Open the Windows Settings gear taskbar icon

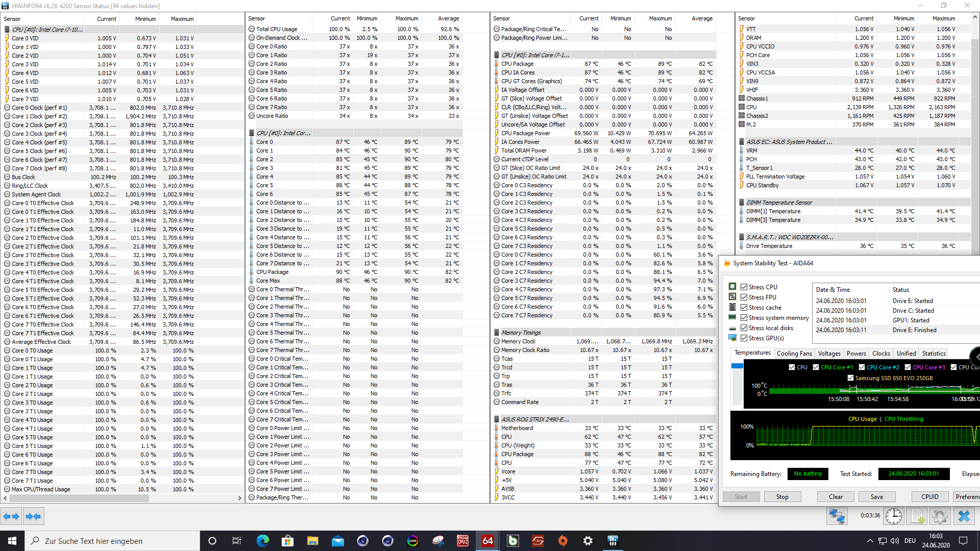(x=588, y=541)
